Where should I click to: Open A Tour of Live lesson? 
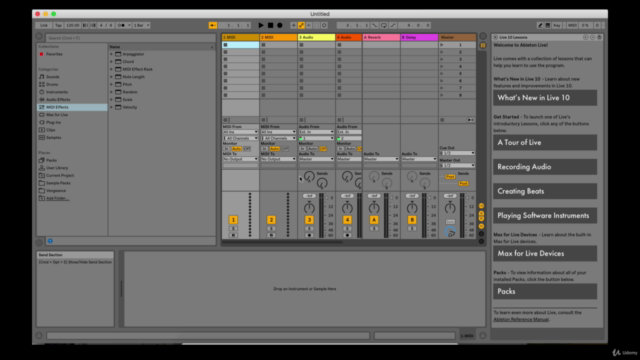click(545, 142)
